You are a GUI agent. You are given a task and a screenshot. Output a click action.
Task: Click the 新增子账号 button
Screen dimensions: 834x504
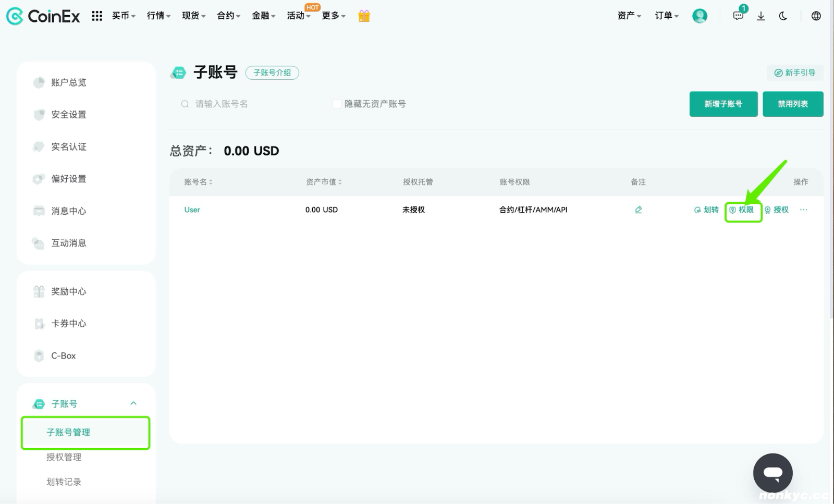(x=723, y=104)
